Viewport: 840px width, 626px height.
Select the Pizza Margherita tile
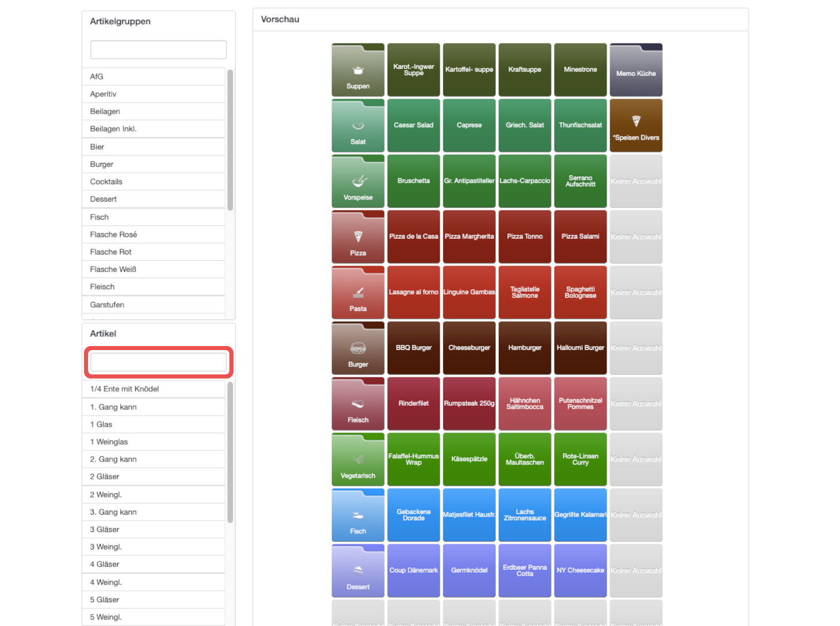469,236
